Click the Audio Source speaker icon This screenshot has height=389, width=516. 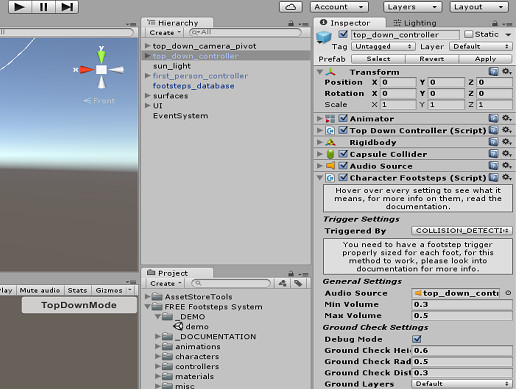tap(330, 165)
